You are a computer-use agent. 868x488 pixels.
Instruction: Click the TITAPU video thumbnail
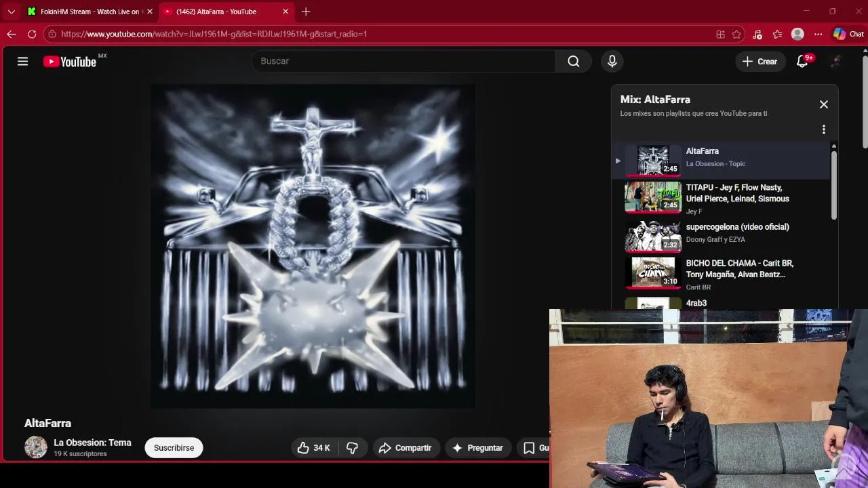tap(653, 197)
